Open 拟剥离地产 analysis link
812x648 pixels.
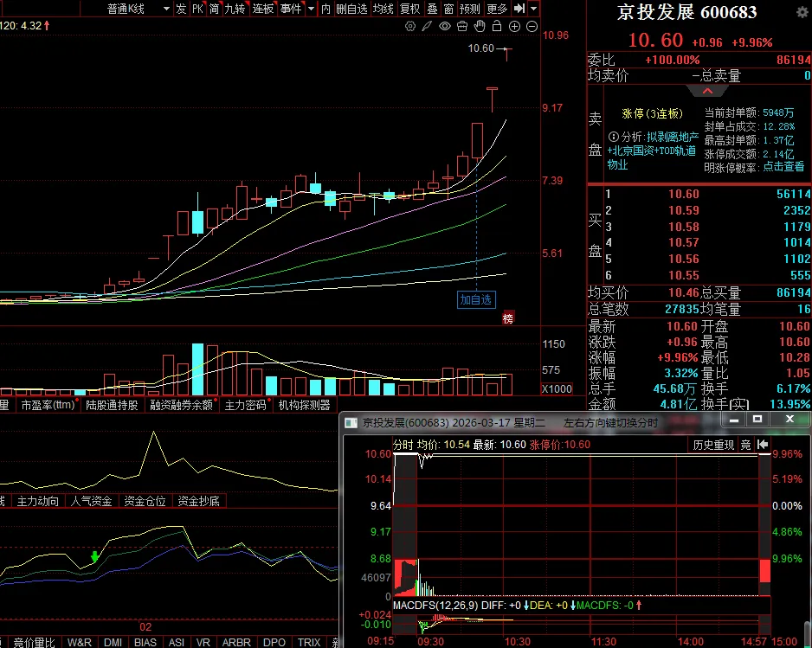(673, 137)
